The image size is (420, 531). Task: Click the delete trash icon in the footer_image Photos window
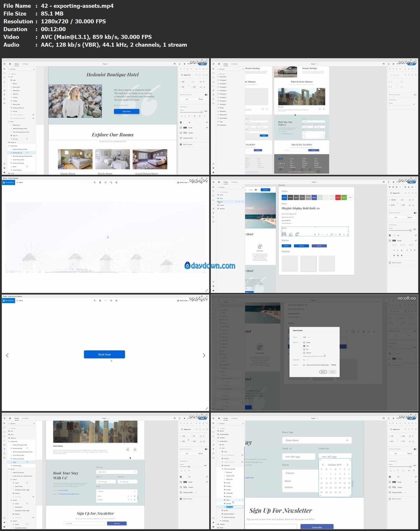(100, 182)
